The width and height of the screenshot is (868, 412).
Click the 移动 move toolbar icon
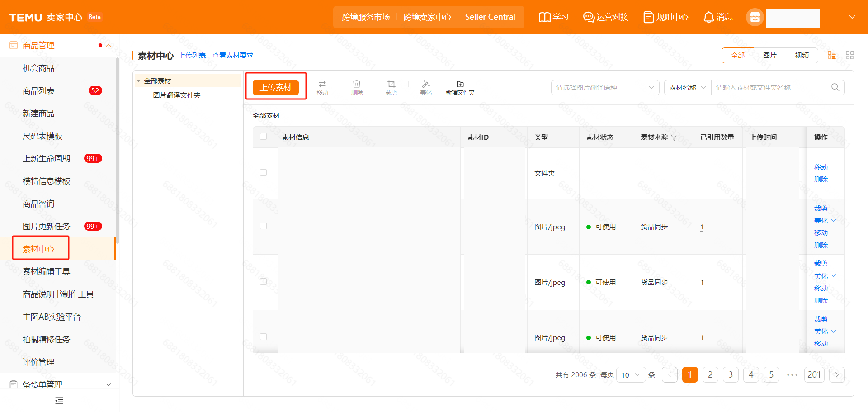pyautogui.click(x=322, y=85)
